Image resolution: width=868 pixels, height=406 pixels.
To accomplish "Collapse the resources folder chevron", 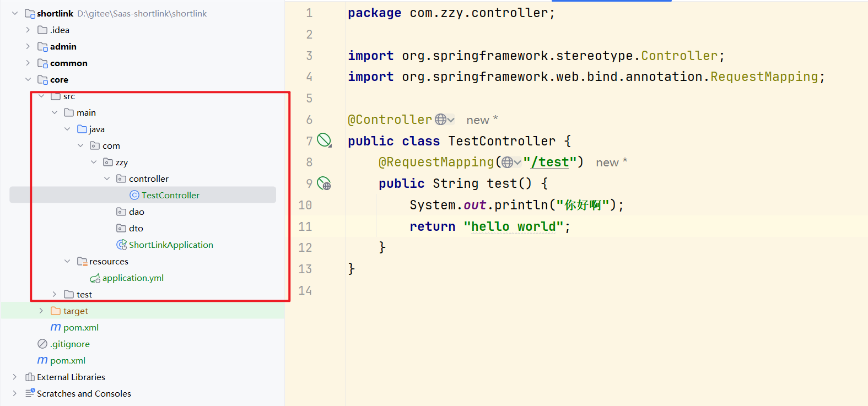I will pyautogui.click(x=67, y=261).
